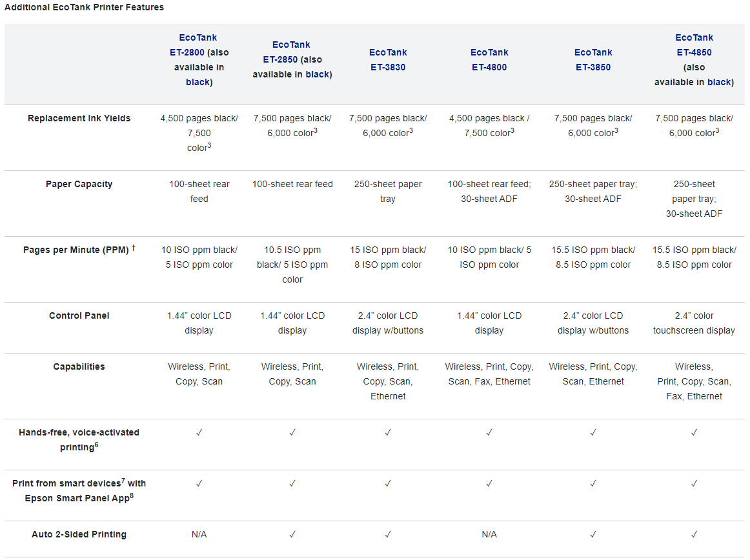Click the ET-2850 Auto 2-Sided Printing checkmark

click(x=292, y=534)
